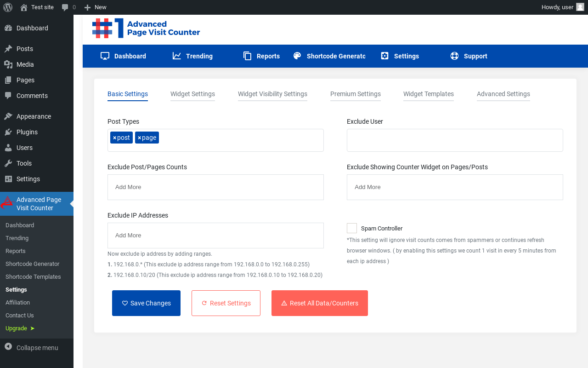Go to the Advanced Settings tab
Screen dimensions: 588x368
point(503,94)
